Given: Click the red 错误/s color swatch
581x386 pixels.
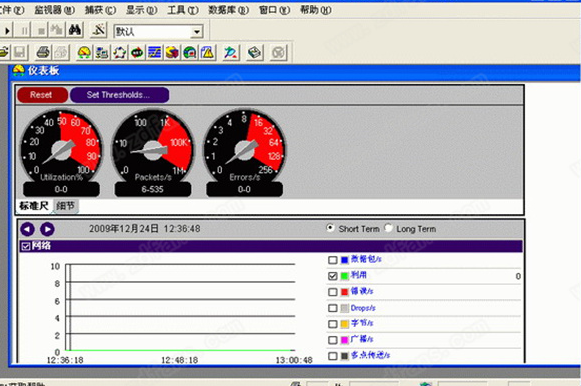Looking at the screenshot, I should (x=345, y=292).
